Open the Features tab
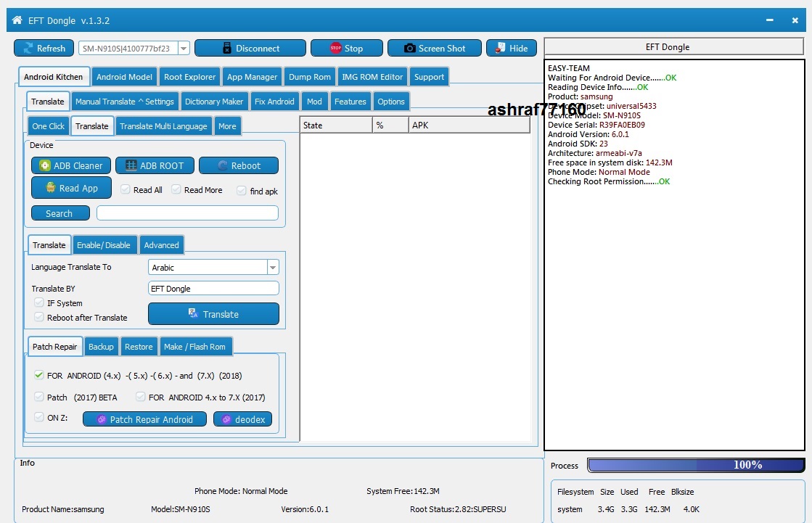812x523 pixels. (350, 102)
